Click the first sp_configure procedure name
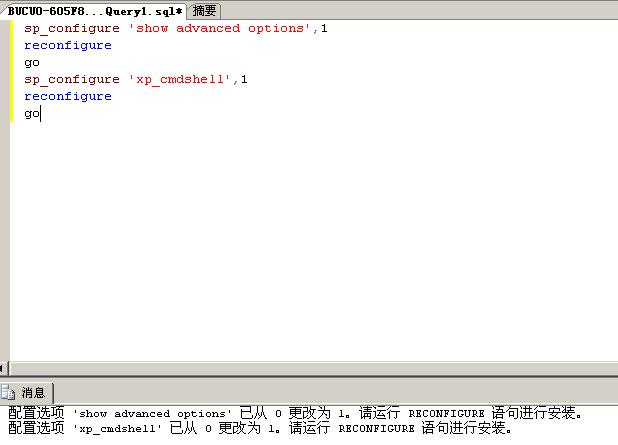Image resolution: width=618 pixels, height=445 pixels. tap(72, 28)
